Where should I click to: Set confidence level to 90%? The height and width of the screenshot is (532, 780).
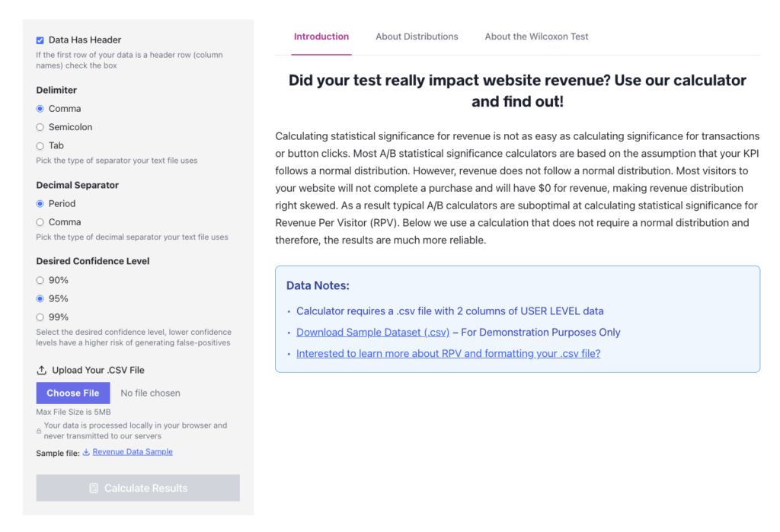[40, 280]
